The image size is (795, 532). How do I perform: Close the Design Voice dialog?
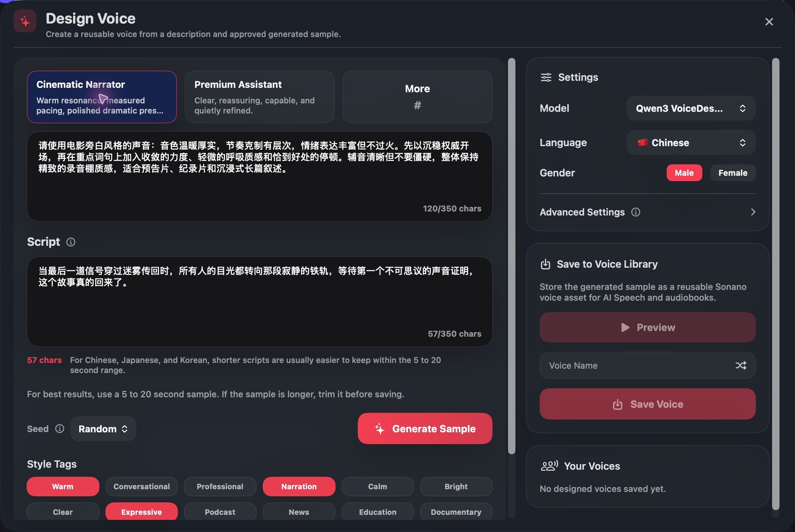769,22
